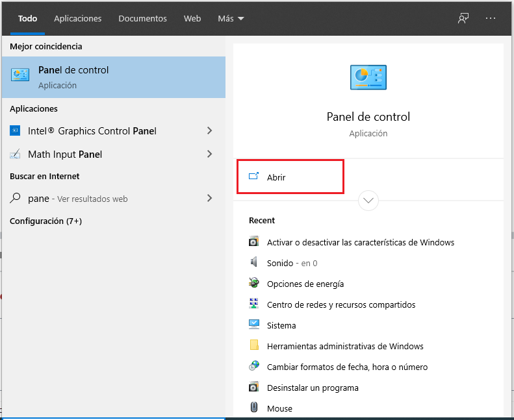514x420 pixels.
Task: Click the Mouse icon in Recent
Action: coord(254,408)
